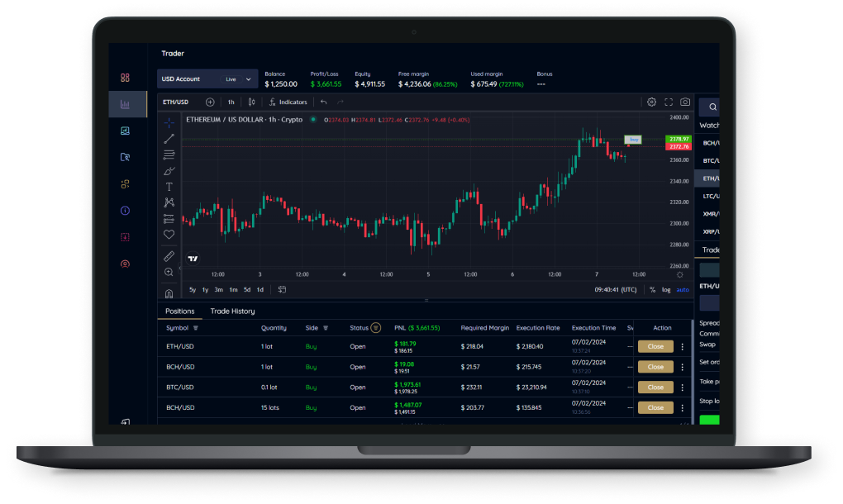843x504 pixels.
Task: Open the Status column filter
Action: pos(376,328)
